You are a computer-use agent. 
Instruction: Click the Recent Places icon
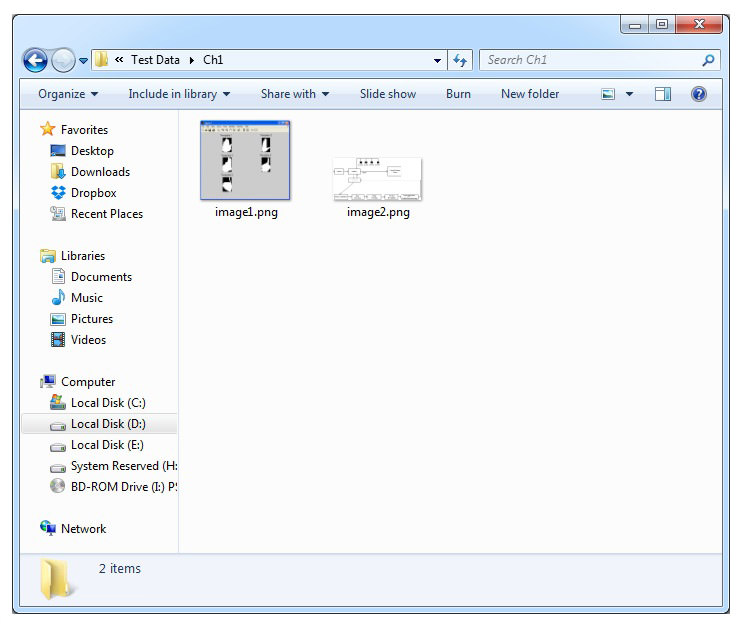pyautogui.click(x=58, y=213)
